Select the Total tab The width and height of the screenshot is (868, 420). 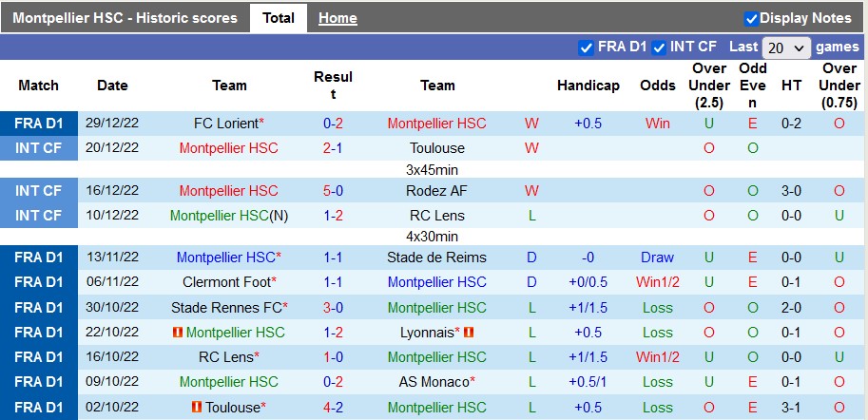pyautogui.click(x=279, y=18)
